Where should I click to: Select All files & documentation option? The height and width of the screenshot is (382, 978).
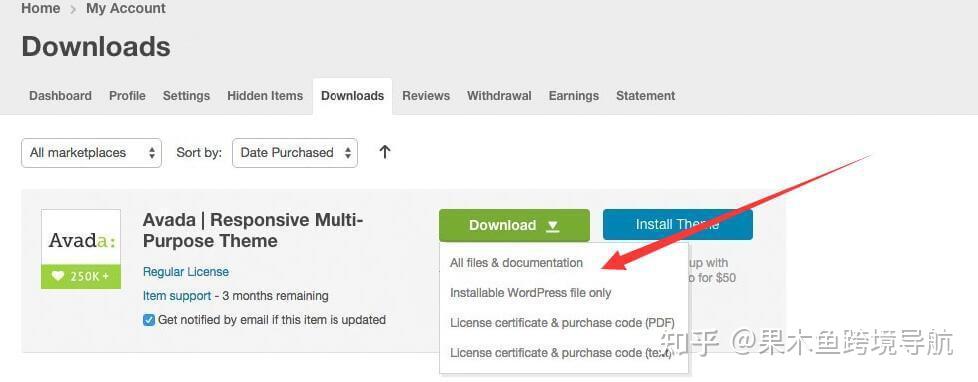[516, 263]
